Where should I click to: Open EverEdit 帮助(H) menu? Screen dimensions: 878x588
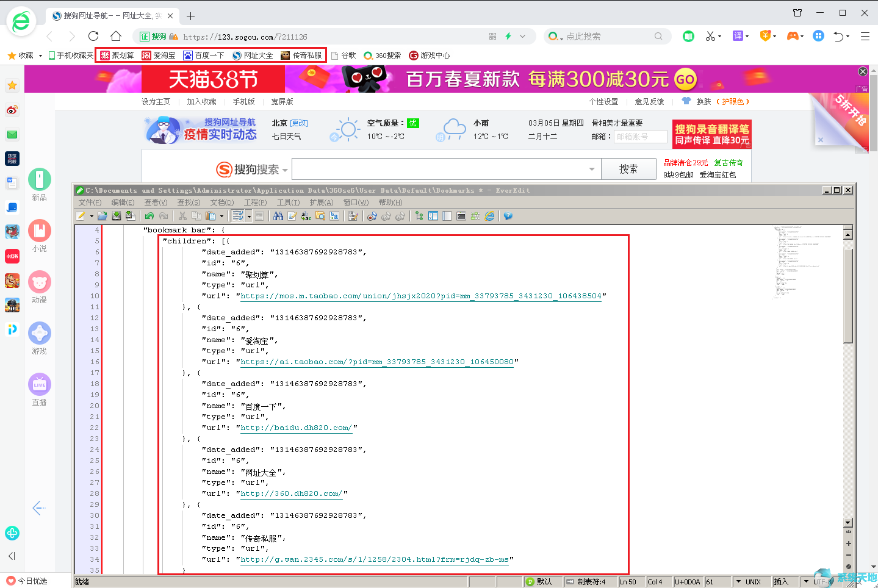click(390, 202)
